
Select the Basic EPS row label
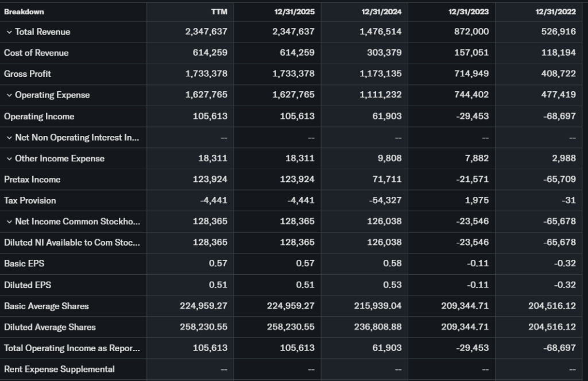24,264
